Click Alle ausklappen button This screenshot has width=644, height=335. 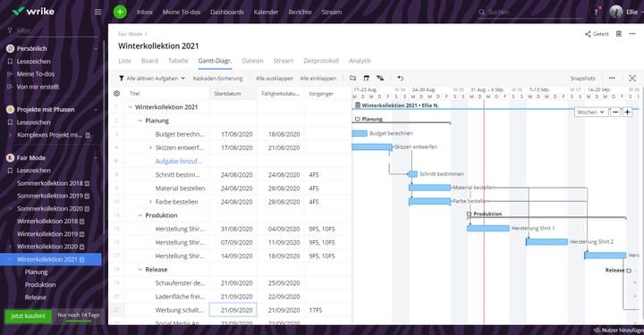(275, 79)
